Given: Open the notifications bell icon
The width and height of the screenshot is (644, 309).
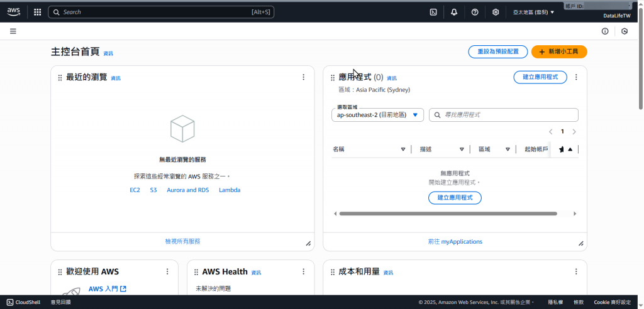Looking at the screenshot, I should tap(454, 13).
